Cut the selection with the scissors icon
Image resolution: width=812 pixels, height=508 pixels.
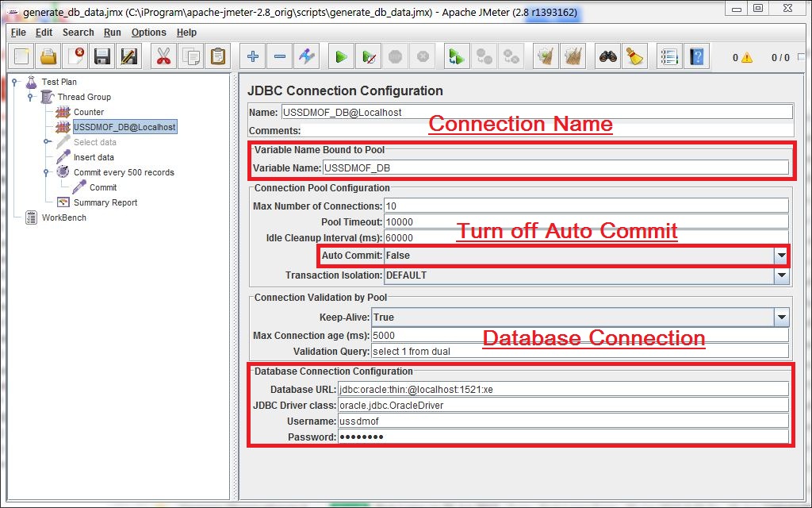[x=163, y=56]
